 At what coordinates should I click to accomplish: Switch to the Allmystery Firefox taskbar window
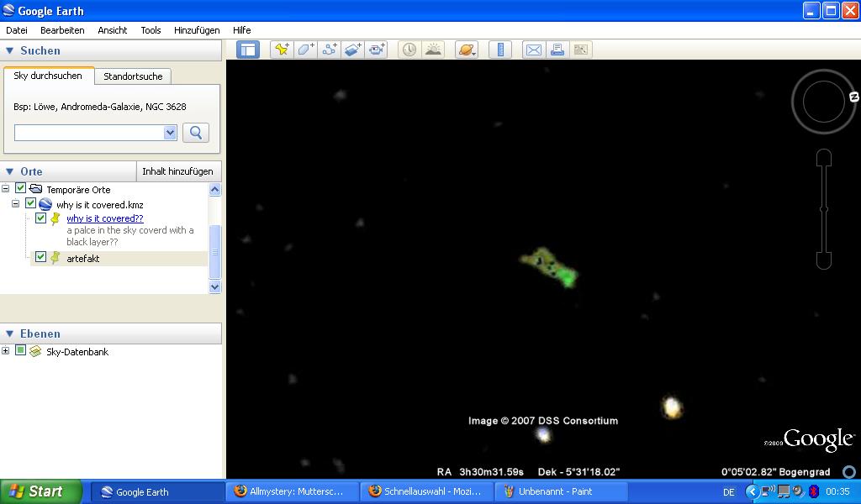click(x=294, y=491)
